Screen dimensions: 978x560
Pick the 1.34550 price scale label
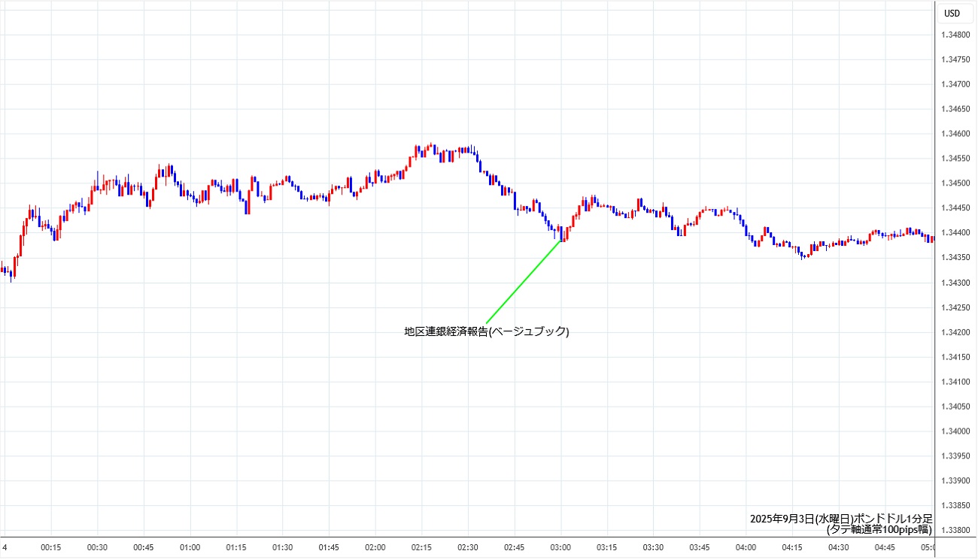(955, 159)
